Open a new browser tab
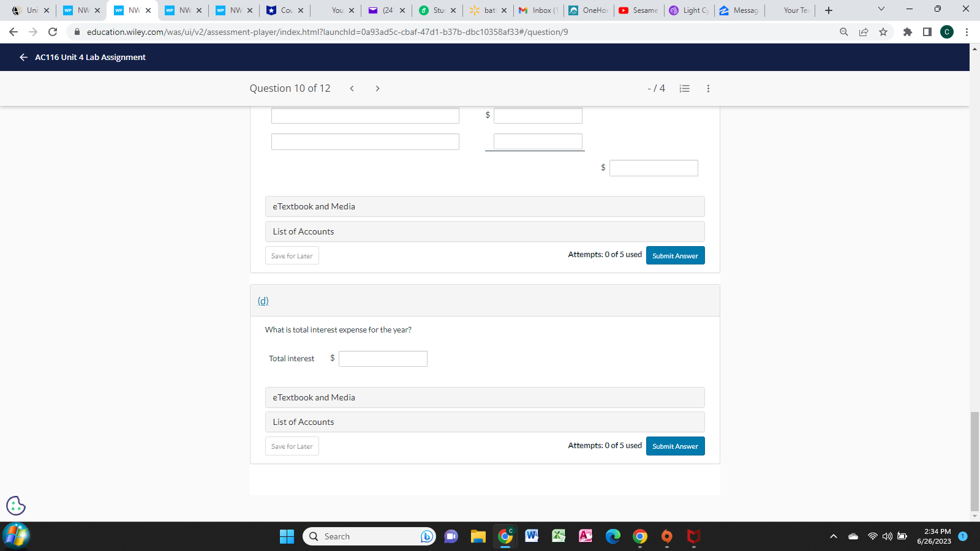980x551 pixels. click(829, 10)
